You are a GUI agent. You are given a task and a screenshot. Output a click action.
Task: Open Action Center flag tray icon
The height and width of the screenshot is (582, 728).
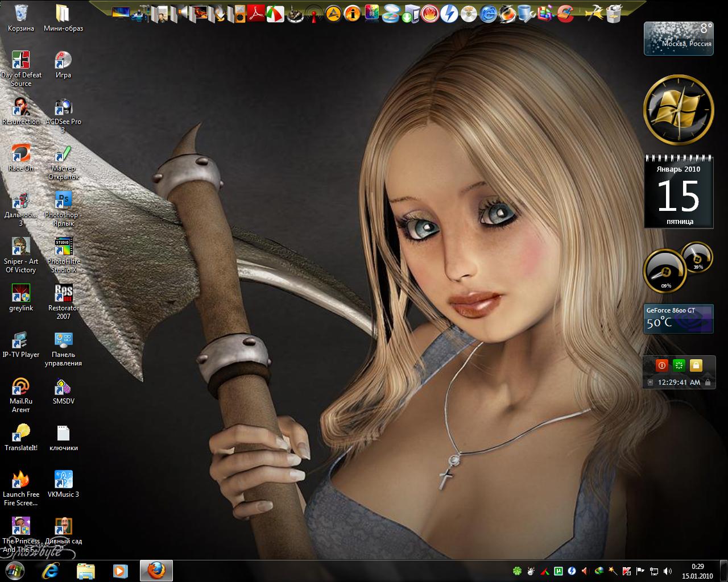click(640, 571)
